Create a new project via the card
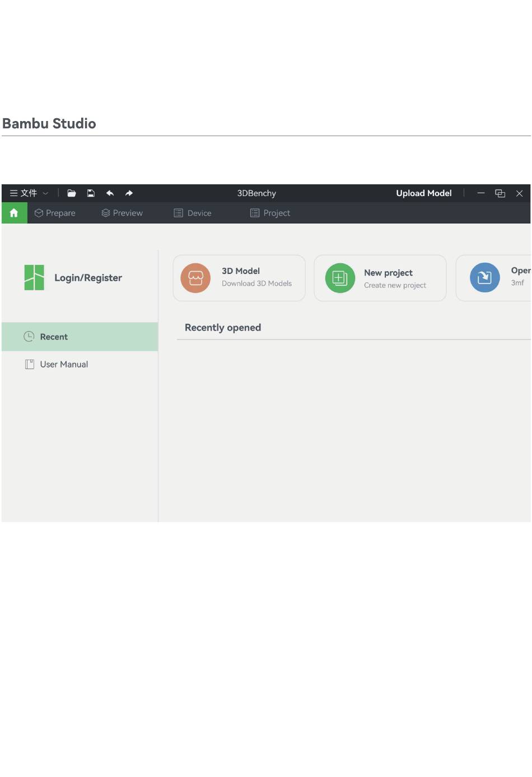 click(380, 278)
